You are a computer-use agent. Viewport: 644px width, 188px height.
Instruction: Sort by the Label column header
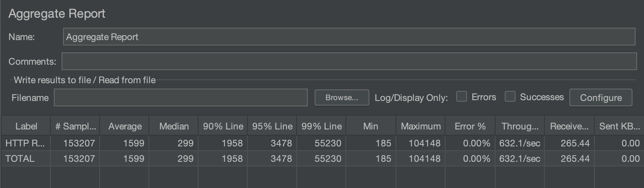[x=26, y=126]
